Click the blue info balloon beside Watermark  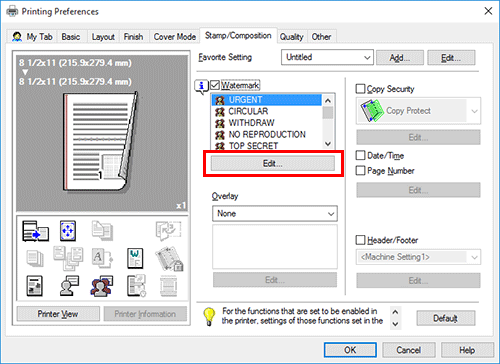201,87
